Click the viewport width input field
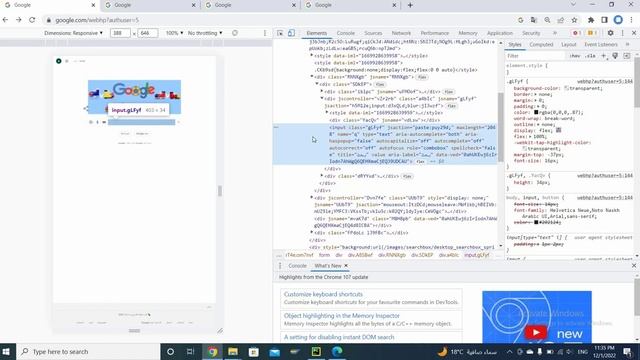640x360 pixels. click(120, 33)
